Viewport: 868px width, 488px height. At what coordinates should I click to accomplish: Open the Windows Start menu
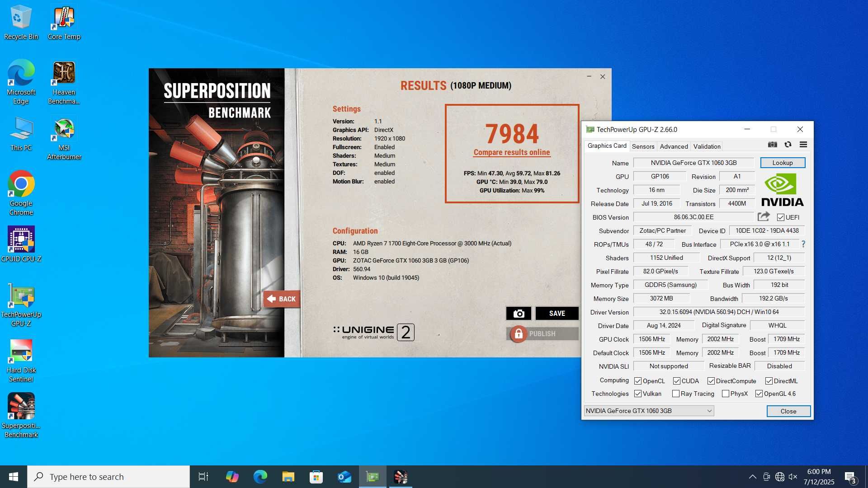[14, 477]
